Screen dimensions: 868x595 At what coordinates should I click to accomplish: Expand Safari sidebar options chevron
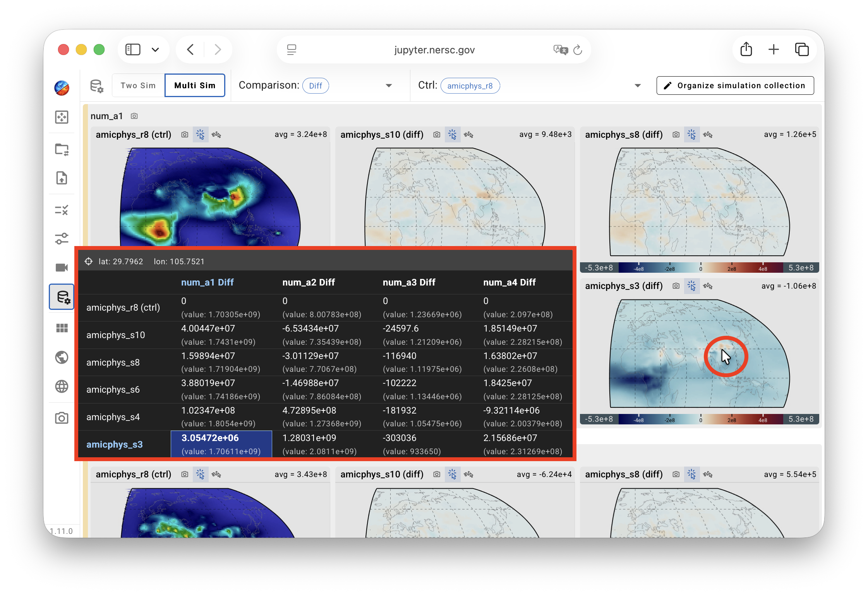tap(155, 50)
